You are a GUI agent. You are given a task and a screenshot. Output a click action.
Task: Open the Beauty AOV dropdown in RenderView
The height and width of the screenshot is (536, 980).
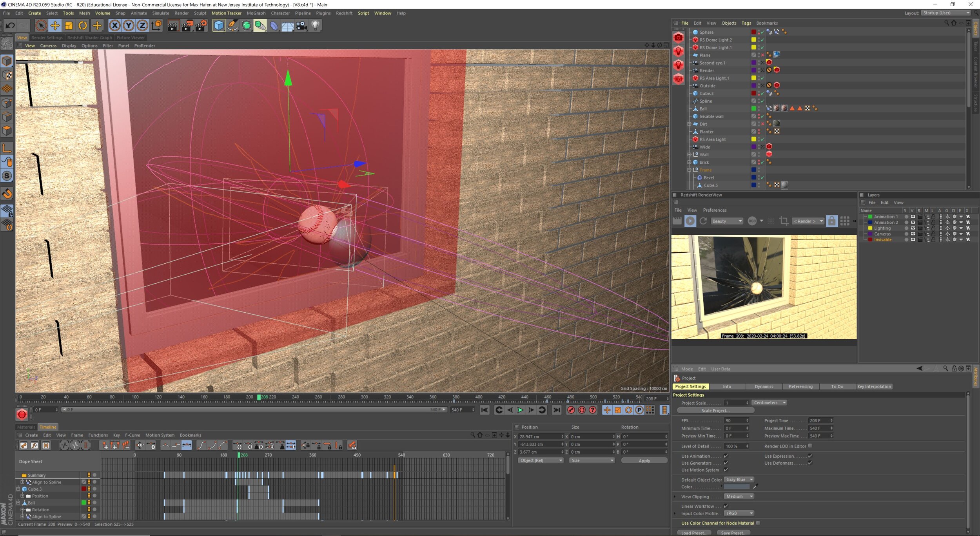[x=726, y=221]
